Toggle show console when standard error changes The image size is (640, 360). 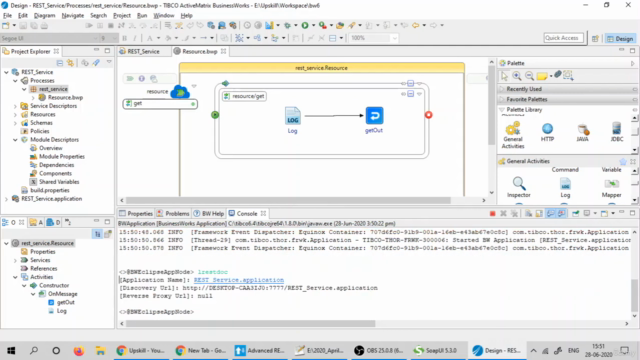562,213
